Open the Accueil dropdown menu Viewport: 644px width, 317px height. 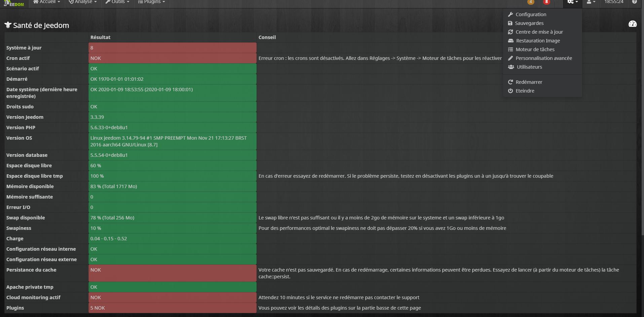point(46,2)
